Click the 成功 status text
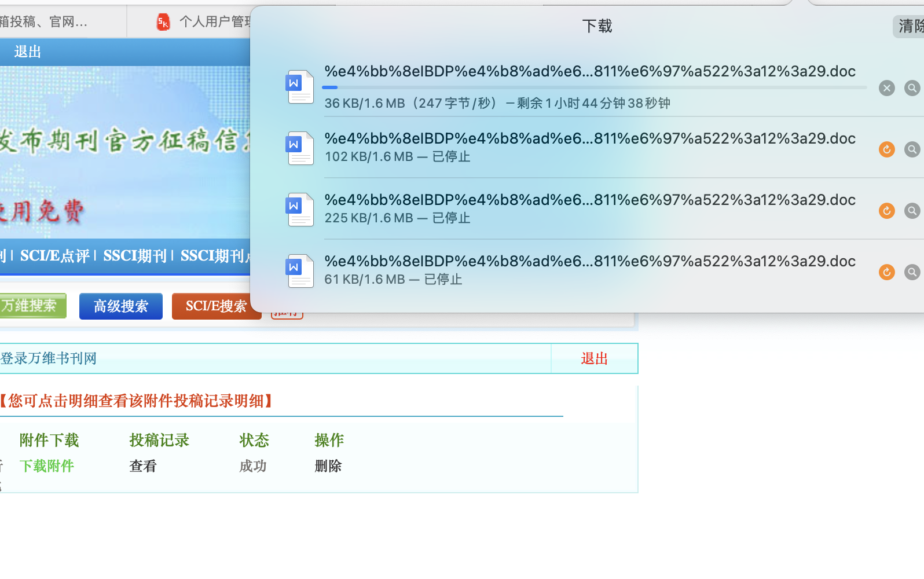The image size is (924, 579). 253,466
